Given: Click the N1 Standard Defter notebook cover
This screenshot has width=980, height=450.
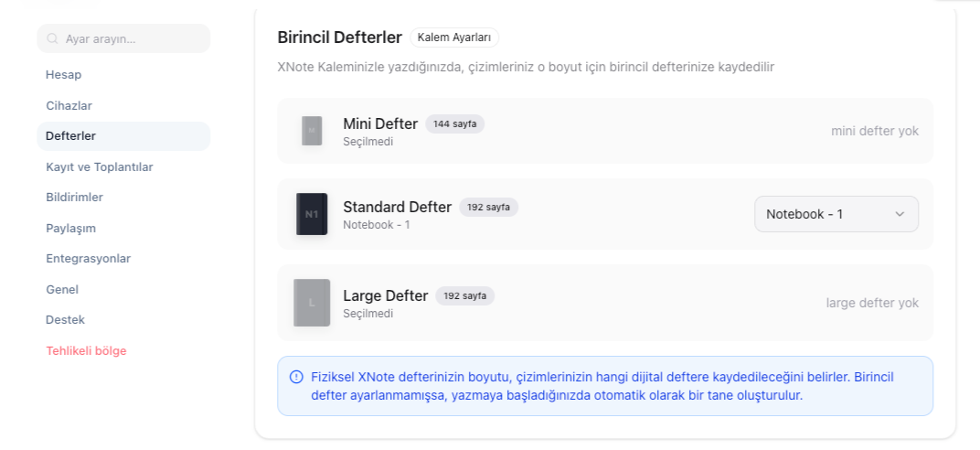Looking at the screenshot, I should coord(312,214).
